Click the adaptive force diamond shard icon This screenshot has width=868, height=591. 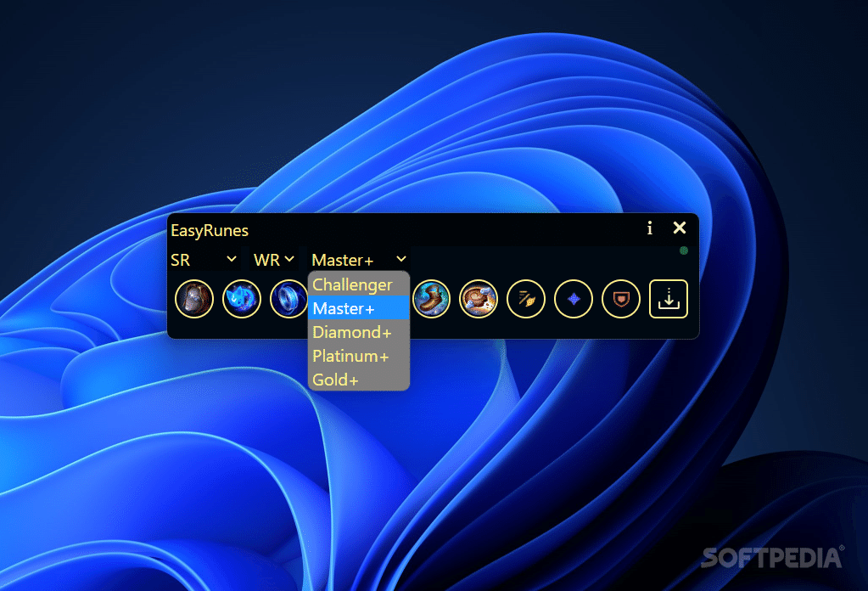(574, 299)
